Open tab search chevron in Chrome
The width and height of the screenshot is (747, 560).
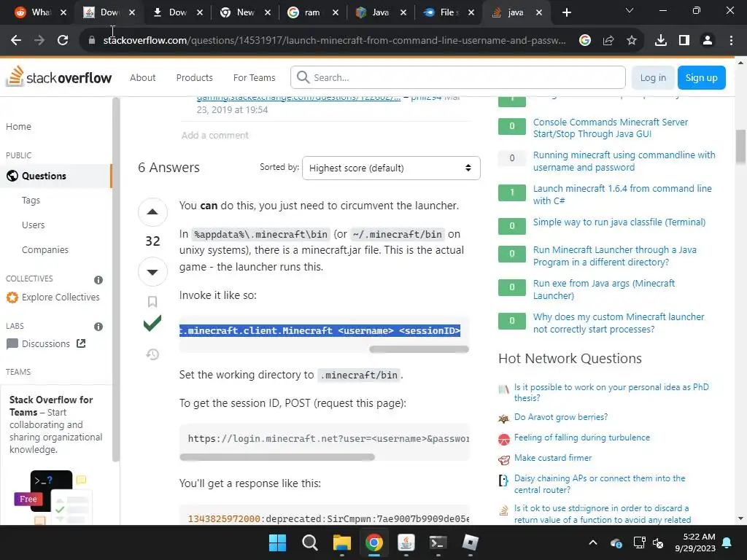[x=630, y=10]
